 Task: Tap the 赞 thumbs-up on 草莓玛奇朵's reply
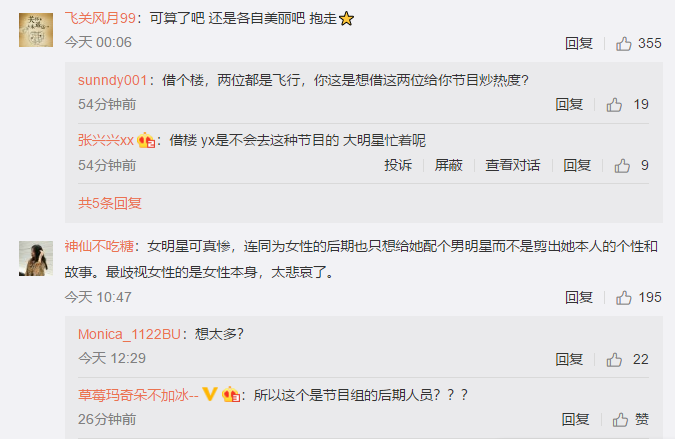click(x=631, y=419)
